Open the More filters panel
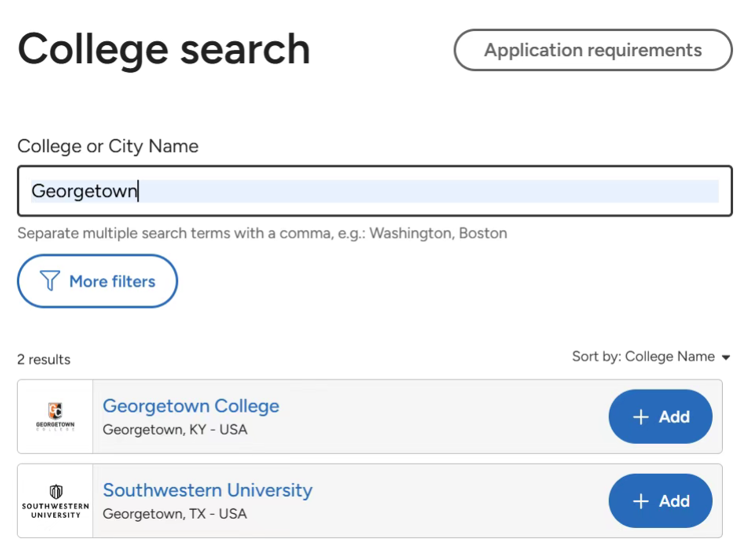 [x=98, y=281]
